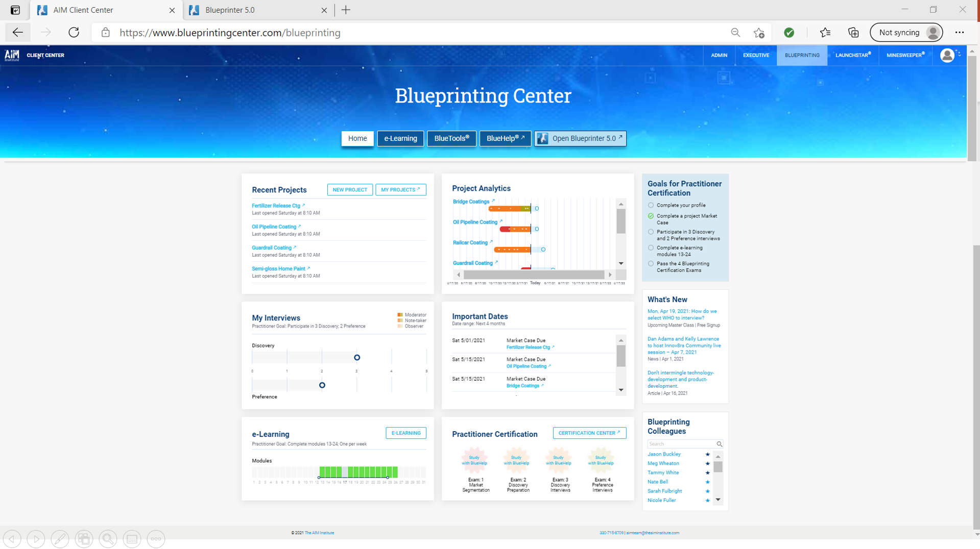Switch to the BlueTools tab
The image size is (980, 549).
coord(451,138)
